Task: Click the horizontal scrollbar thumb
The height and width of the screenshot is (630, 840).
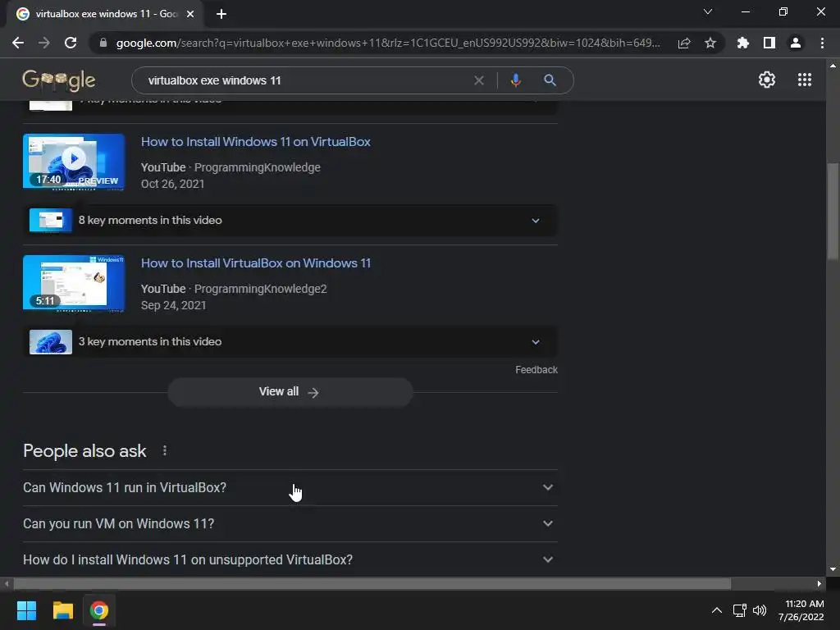Action: click(x=372, y=583)
